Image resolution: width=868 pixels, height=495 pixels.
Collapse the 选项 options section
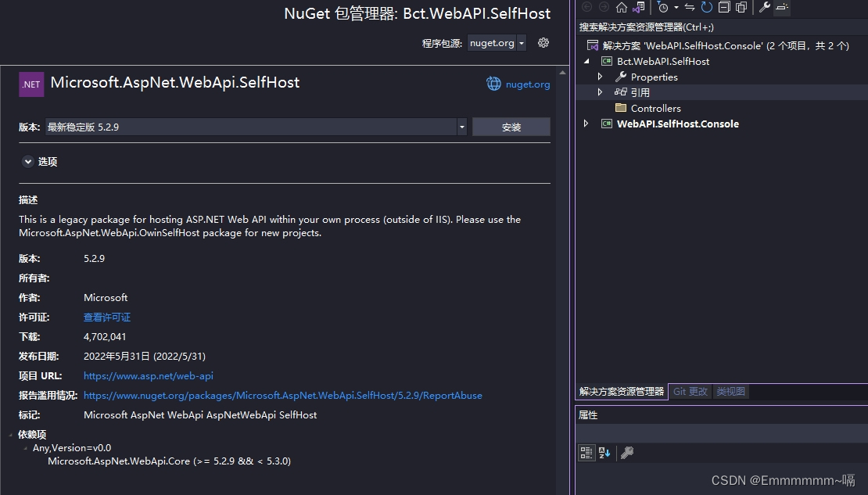pyautogui.click(x=28, y=162)
